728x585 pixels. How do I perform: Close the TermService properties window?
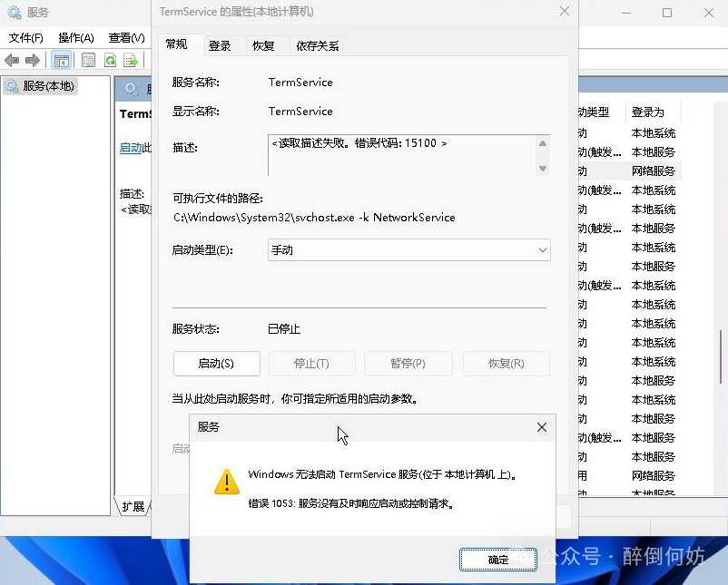click(564, 12)
